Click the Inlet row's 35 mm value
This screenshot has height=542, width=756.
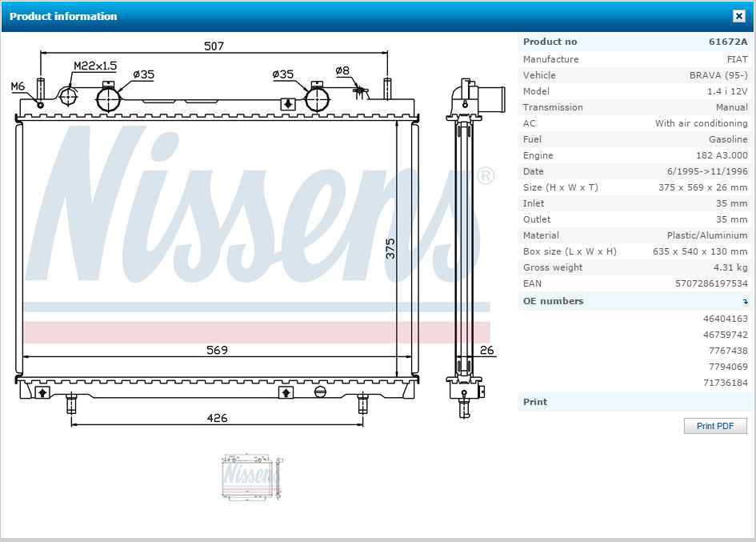click(x=731, y=203)
